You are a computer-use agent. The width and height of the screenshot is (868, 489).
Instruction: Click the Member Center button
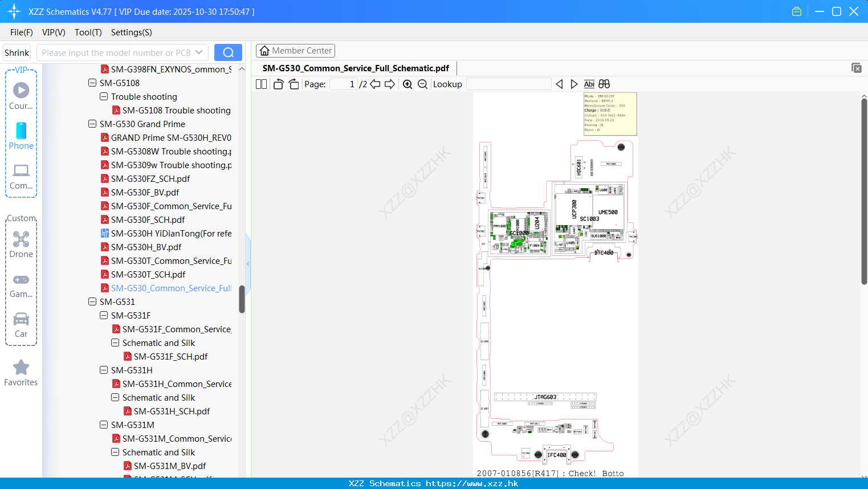295,51
